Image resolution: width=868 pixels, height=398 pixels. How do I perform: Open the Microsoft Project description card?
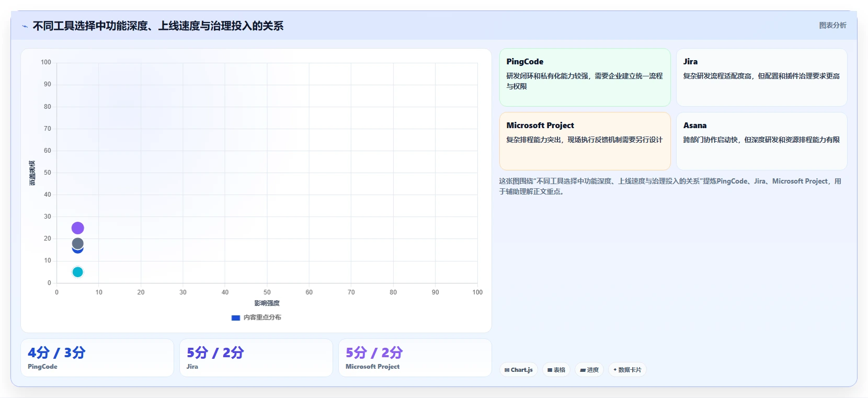[x=585, y=141]
